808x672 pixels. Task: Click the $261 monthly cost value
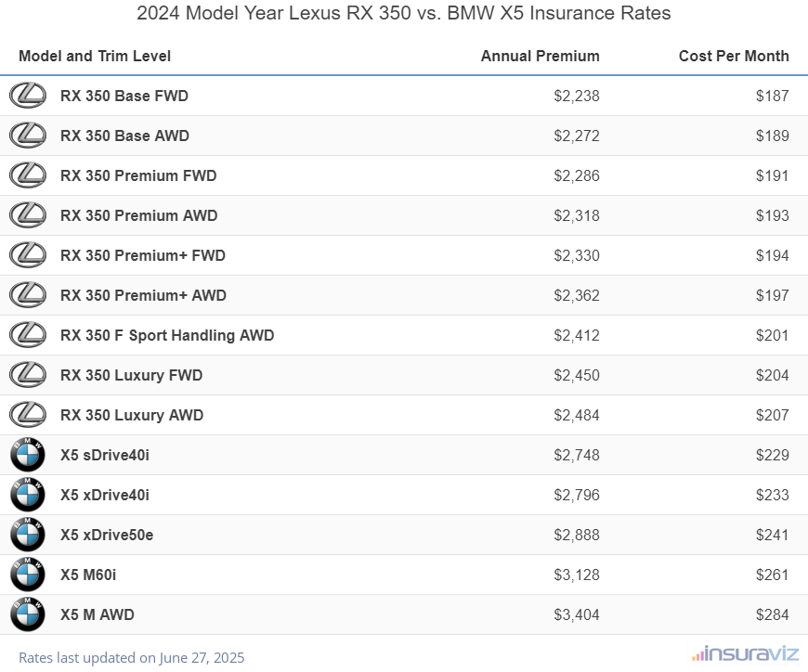click(x=773, y=575)
